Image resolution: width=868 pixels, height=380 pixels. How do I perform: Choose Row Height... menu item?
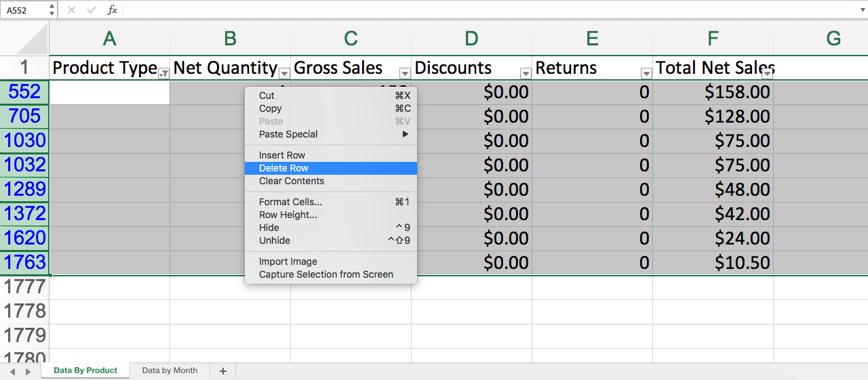coord(331,215)
